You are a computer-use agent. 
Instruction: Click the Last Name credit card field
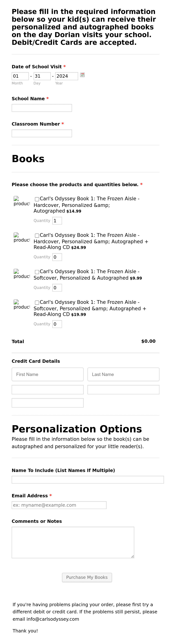(x=123, y=374)
